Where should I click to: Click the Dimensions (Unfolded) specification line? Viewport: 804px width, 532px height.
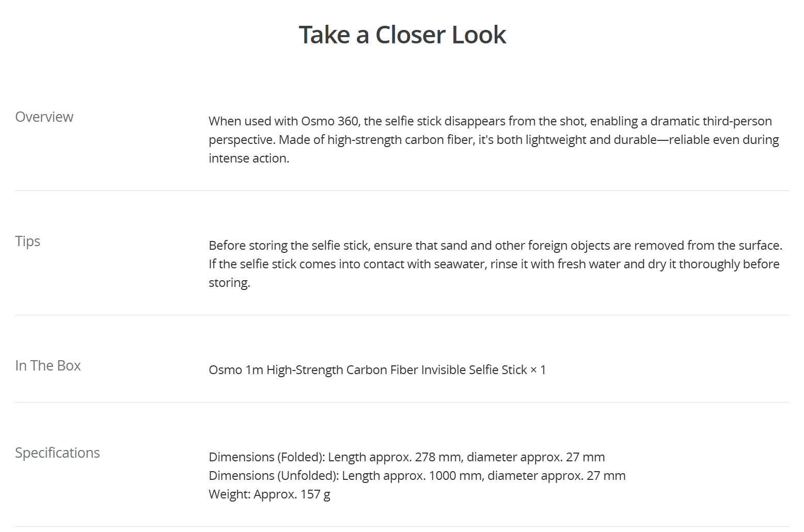pyautogui.click(x=417, y=476)
